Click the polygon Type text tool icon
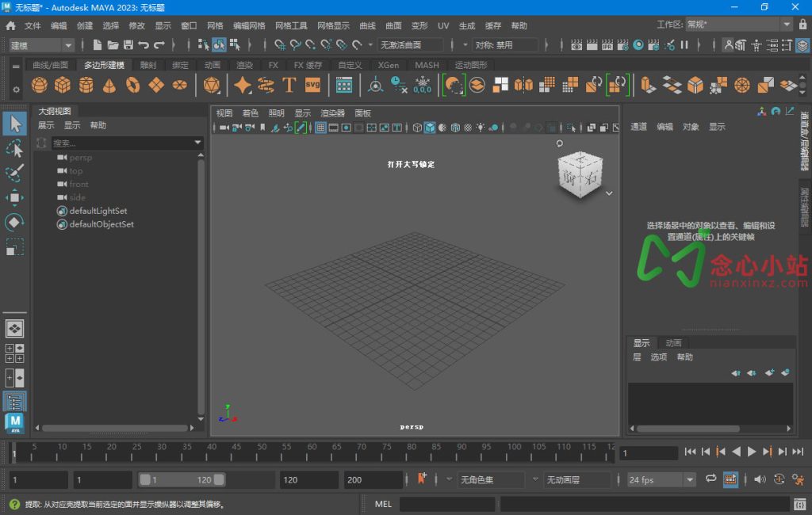Viewport: 812px width, 515px height. [289, 85]
